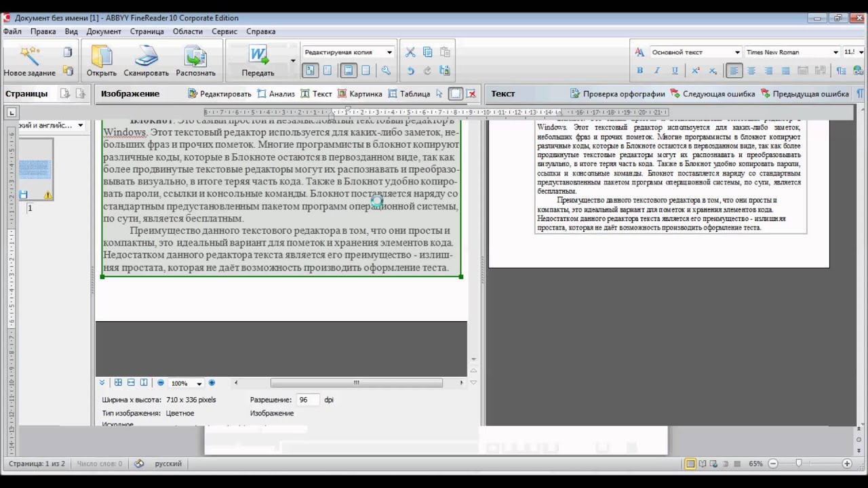This screenshot has height=488, width=868.
Task: Click the superscript x² icon
Action: pyautogui.click(x=696, y=70)
